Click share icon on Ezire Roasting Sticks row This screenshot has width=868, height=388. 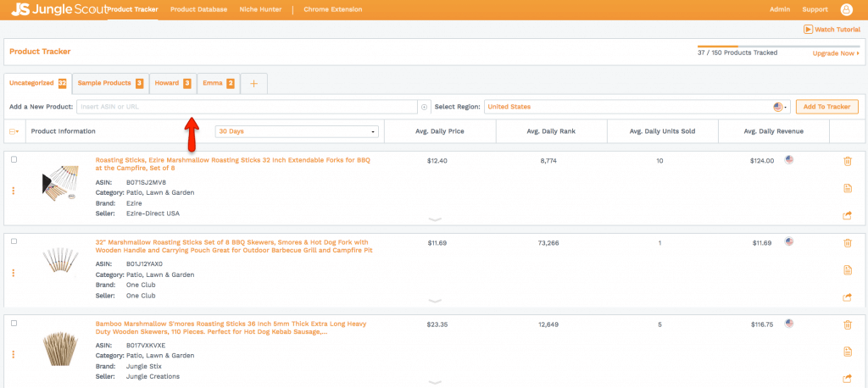pyautogui.click(x=847, y=215)
